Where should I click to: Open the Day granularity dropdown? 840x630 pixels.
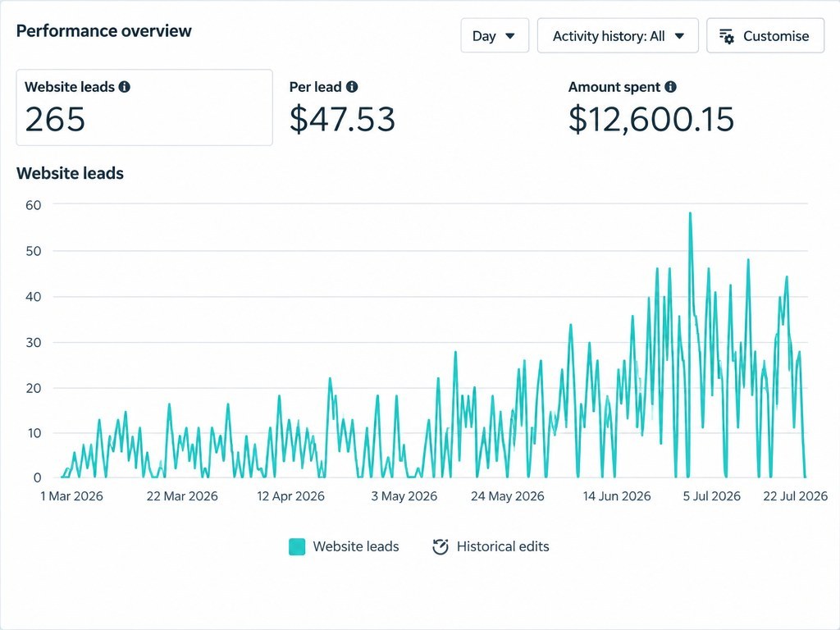(x=495, y=36)
